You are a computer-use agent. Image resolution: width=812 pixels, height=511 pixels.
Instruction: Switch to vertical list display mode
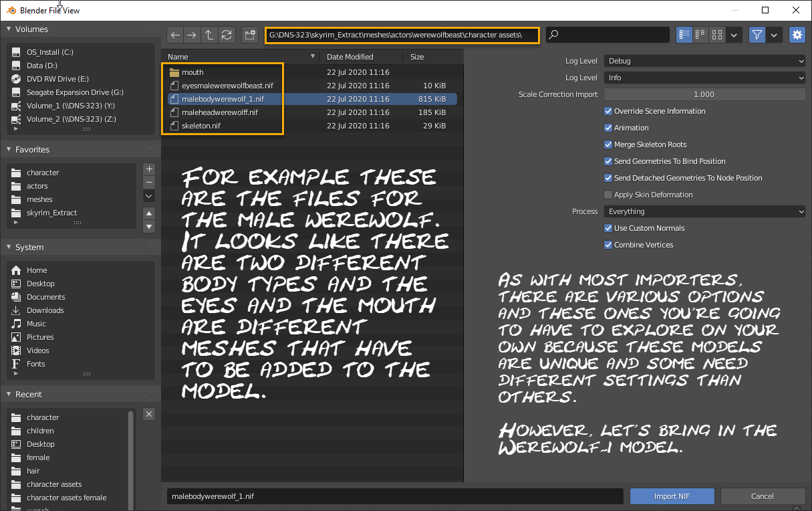click(684, 35)
